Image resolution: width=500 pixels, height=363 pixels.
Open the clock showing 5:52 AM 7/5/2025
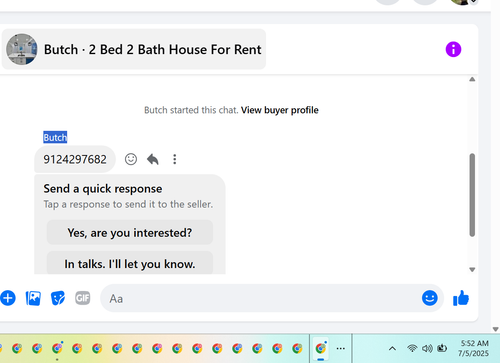pos(474,348)
